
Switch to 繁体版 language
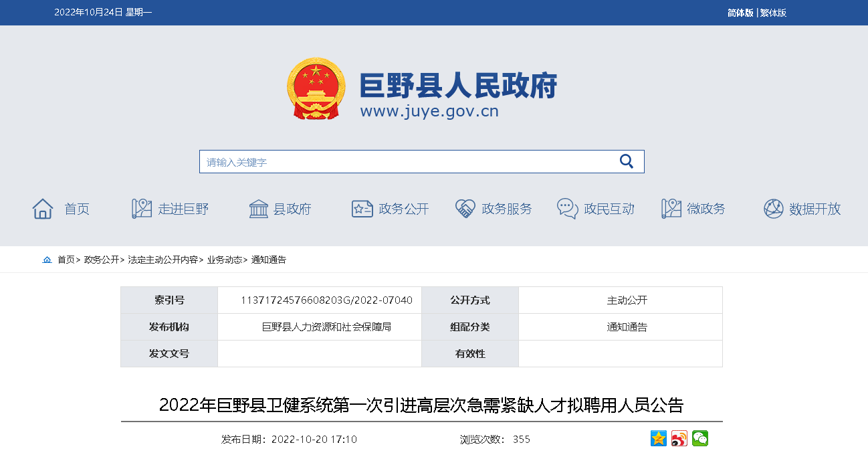[x=774, y=13]
